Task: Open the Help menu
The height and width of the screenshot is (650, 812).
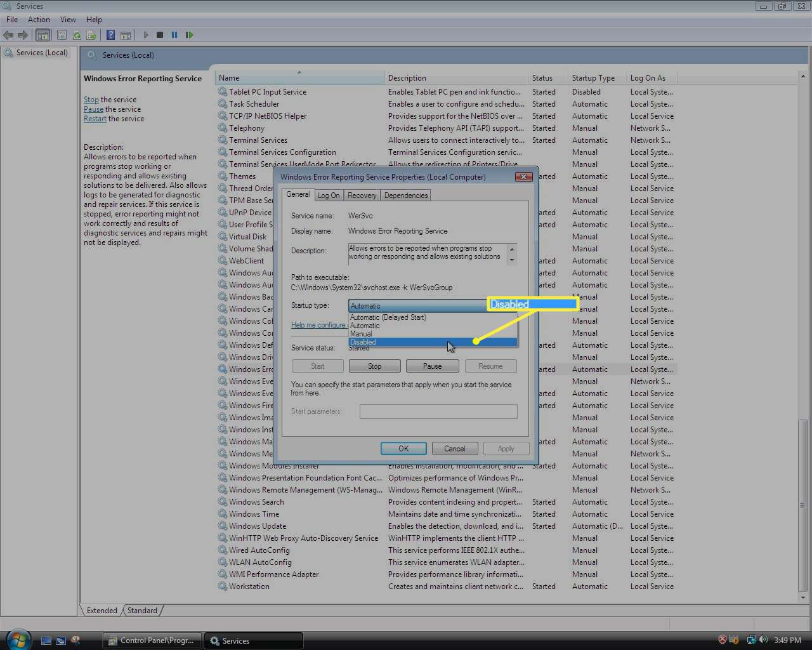Action: pyautogui.click(x=94, y=20)
